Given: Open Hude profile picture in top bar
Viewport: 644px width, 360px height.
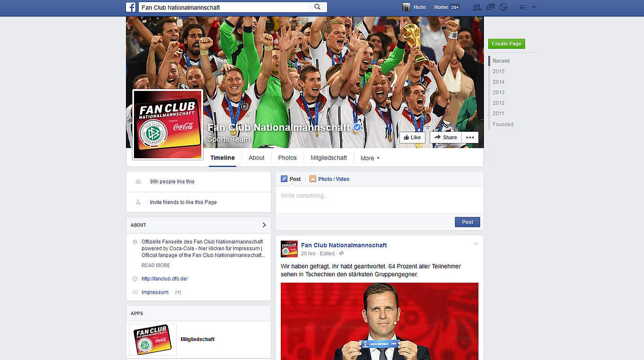Looking at the screenshot, I should click(406, 7).
